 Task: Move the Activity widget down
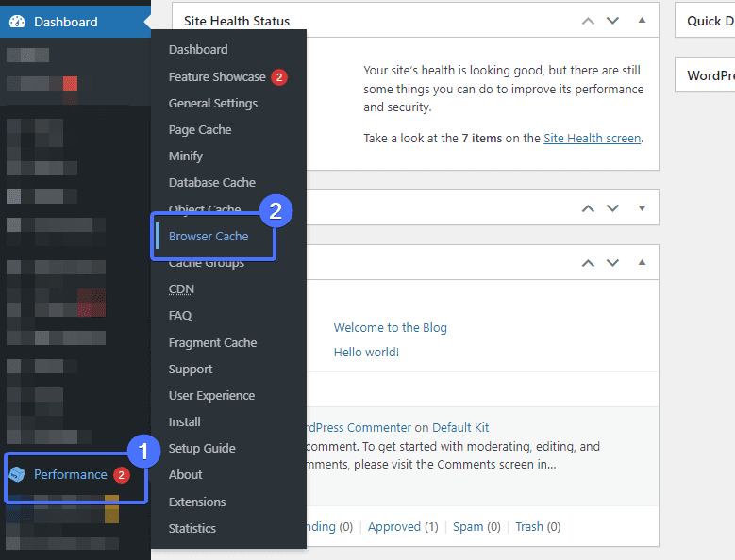tap(612, 263)
